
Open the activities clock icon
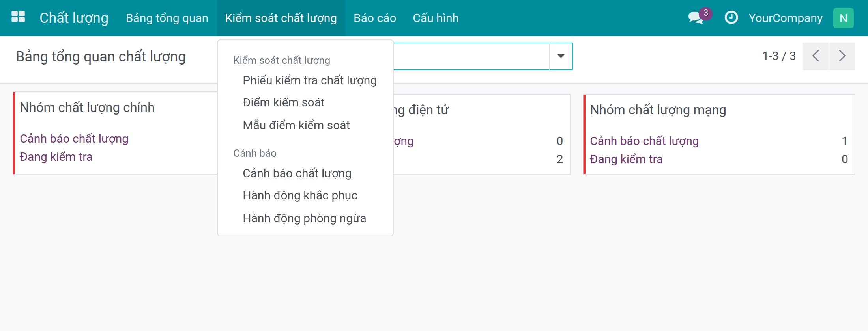pyautogui.click(x=731, y=18)
